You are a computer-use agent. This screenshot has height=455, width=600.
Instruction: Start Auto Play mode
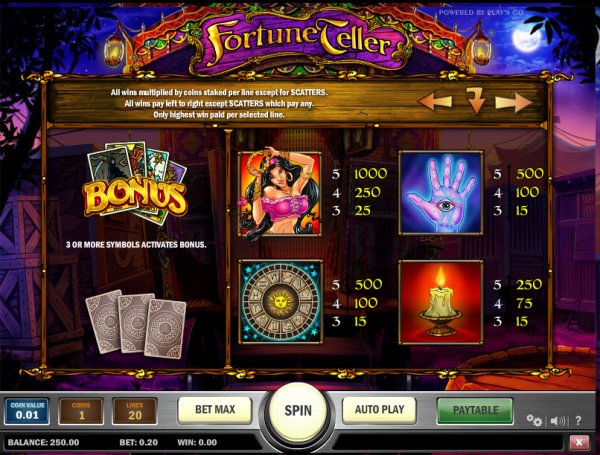(379, 410)
